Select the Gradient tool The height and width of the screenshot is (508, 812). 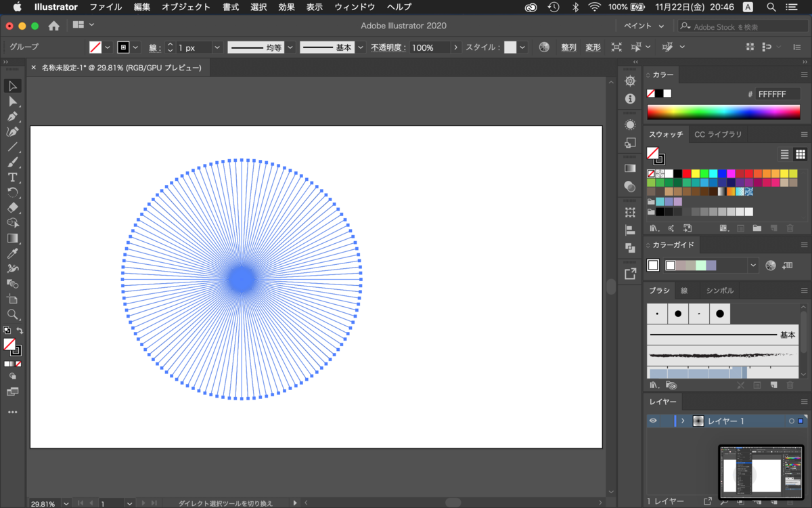(12, 238)
